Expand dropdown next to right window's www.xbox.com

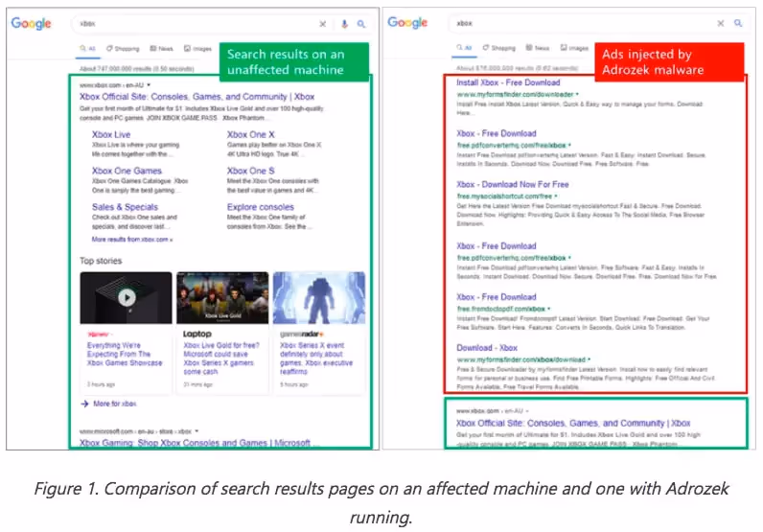[527, 411]
